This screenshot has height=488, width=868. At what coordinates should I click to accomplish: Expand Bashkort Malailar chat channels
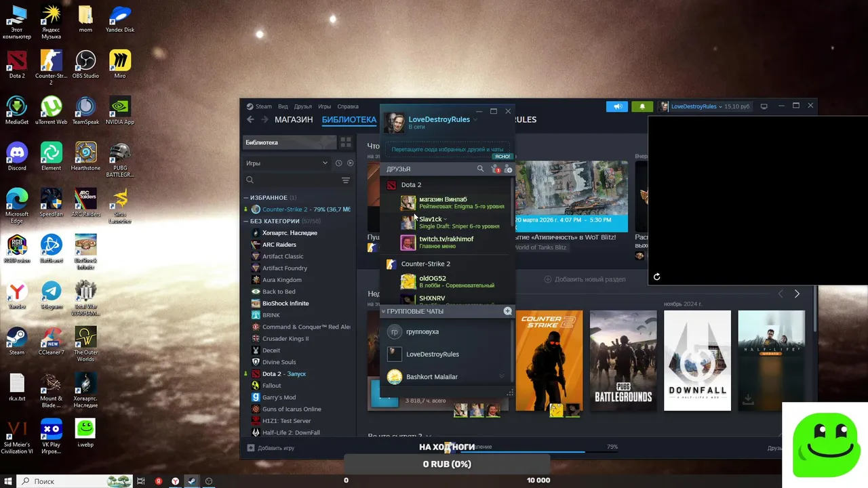(502, 376)
